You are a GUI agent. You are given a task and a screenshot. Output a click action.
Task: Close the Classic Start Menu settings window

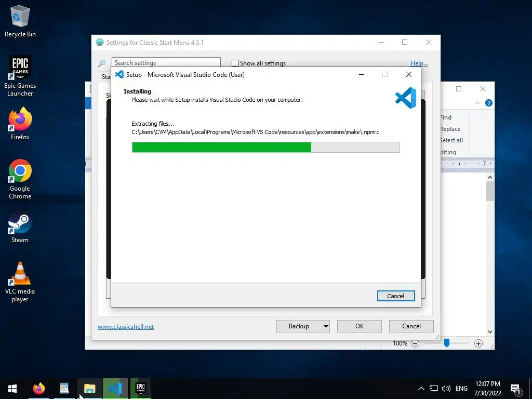tap(429, 42)
